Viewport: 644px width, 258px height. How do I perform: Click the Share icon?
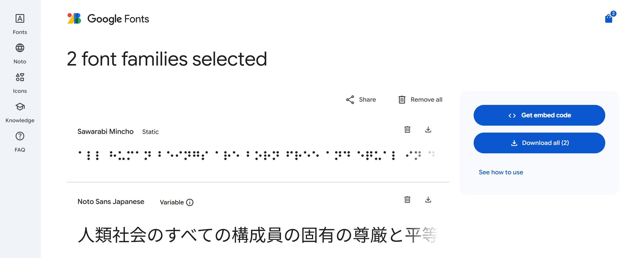click(x=350, y=100)
